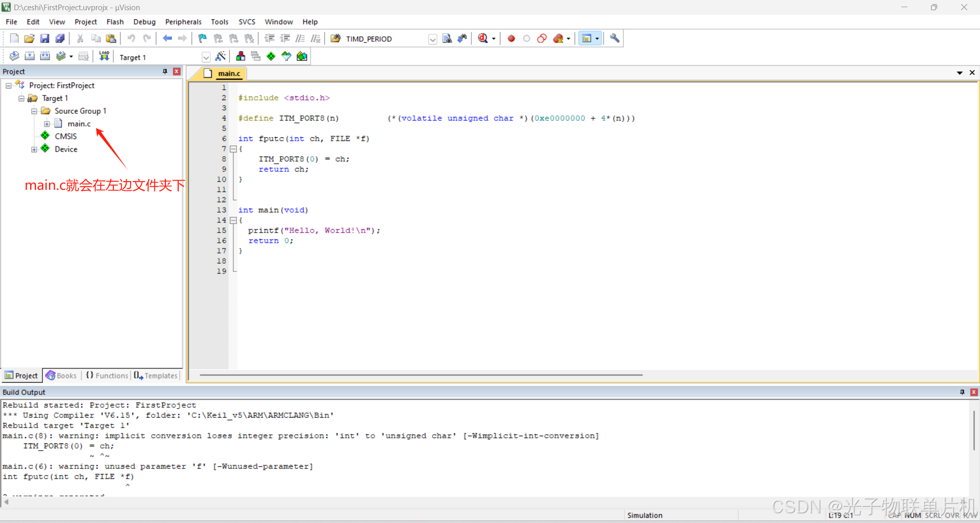Save the current file

pyautogui.click(x=44, y=38)
